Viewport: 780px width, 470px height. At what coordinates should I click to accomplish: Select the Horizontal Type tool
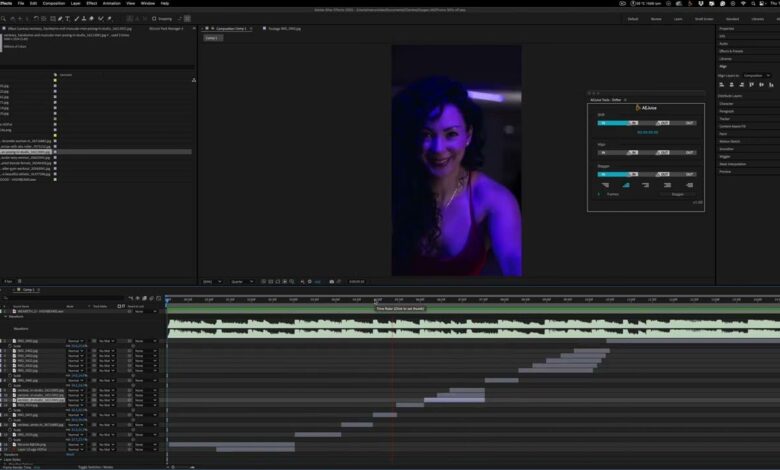(x=68, y=19)
